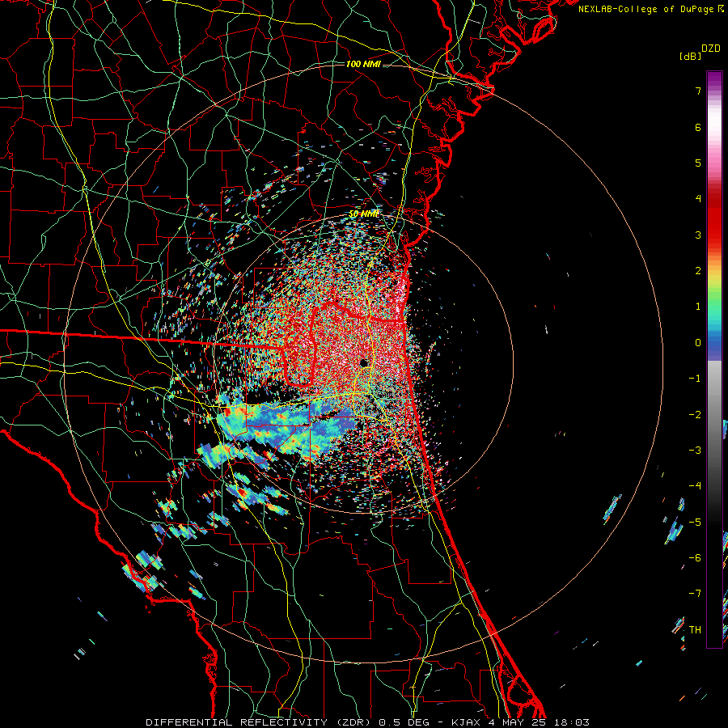Click the positive "3" scale value
The height and width of the screenshot is (728, 728).
(x=698, y=235)
